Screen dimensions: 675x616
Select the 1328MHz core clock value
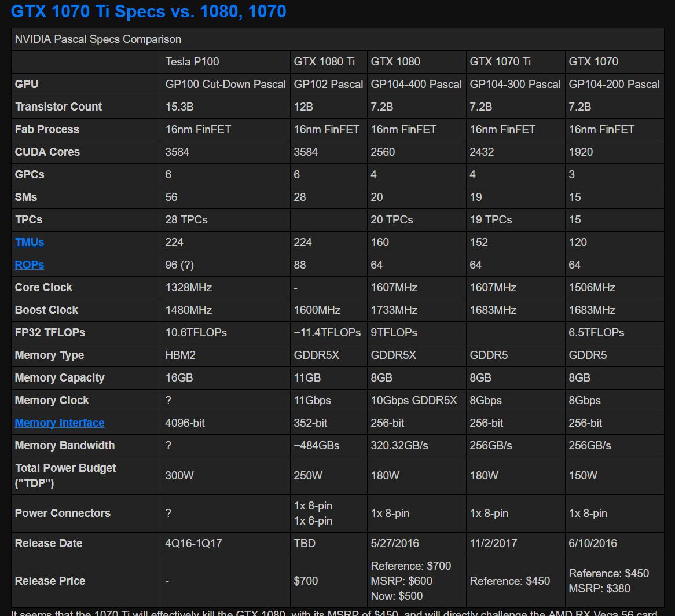point(188,288)
